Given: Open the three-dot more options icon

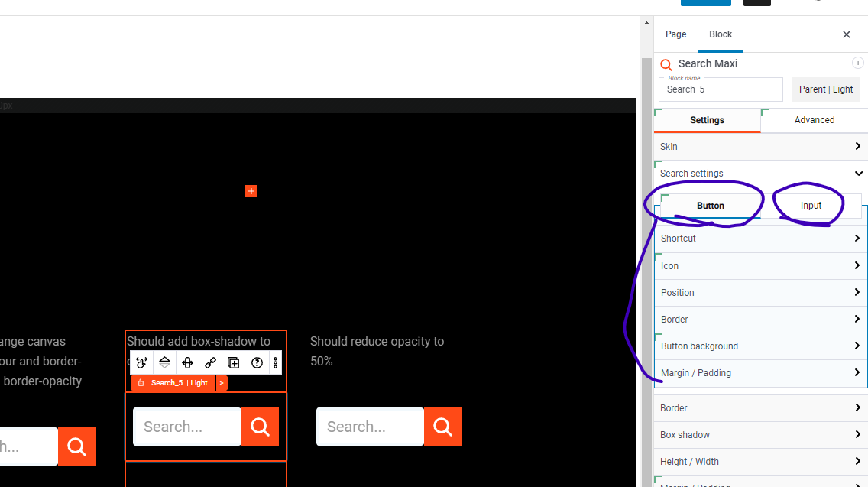Looking at the screenshot, I should (275, 362).
